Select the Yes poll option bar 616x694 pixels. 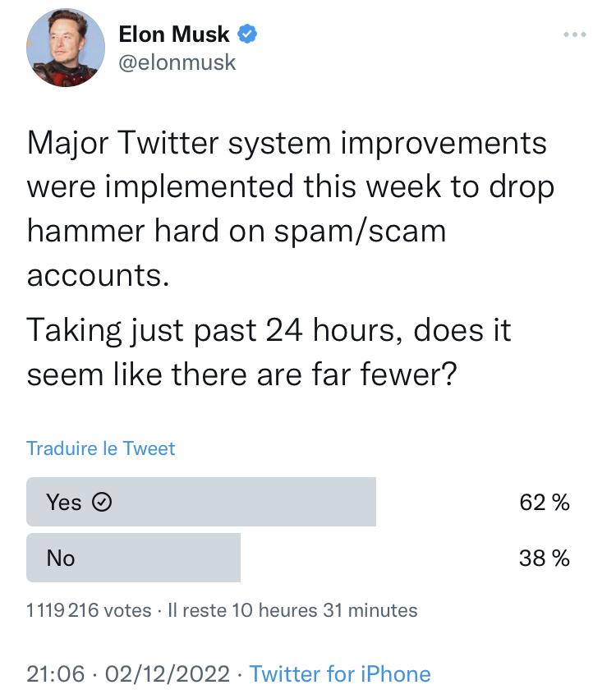click(x=201, y=502)
